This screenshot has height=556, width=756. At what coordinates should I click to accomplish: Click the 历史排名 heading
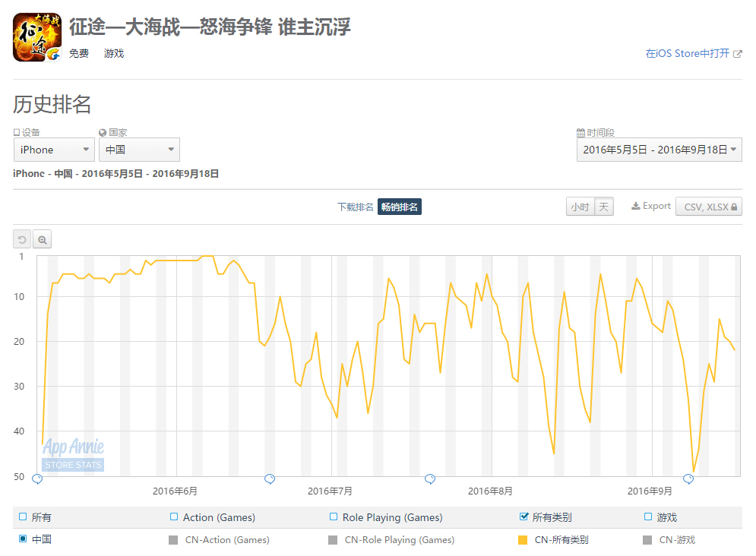coord(52,104)
